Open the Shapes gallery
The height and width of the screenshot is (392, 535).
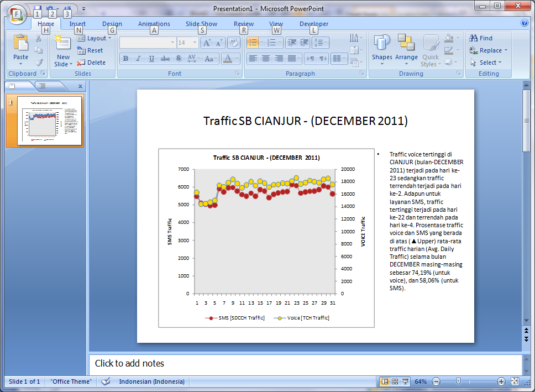point(382,50)
